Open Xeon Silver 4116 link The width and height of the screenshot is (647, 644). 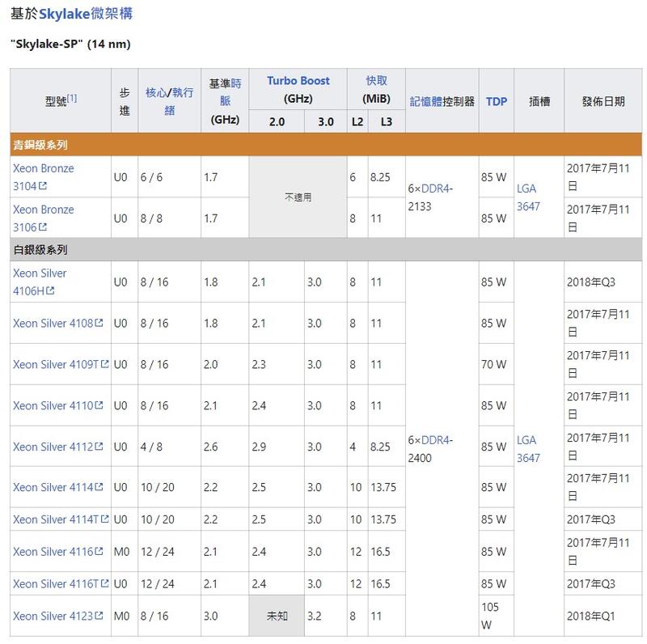click(x=53, y=552)
